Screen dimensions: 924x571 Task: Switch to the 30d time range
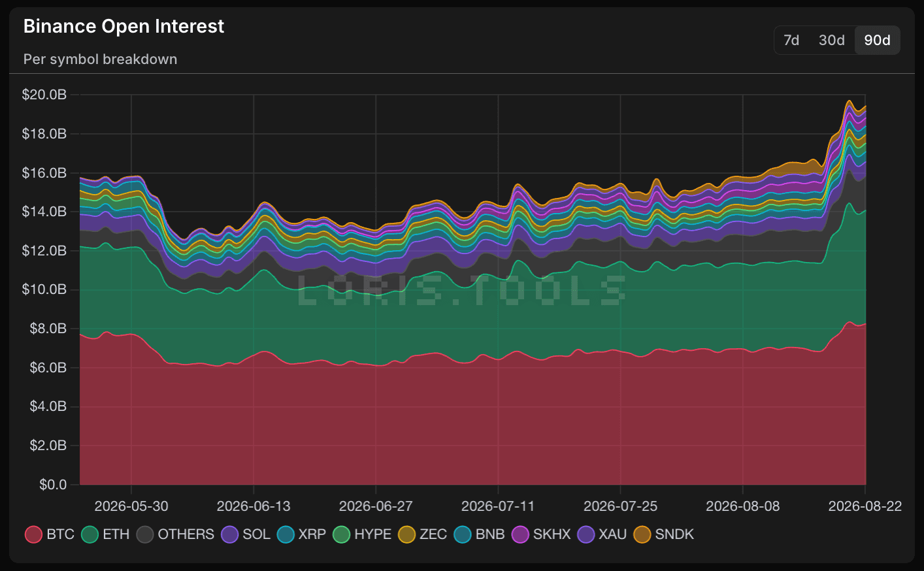832,41
